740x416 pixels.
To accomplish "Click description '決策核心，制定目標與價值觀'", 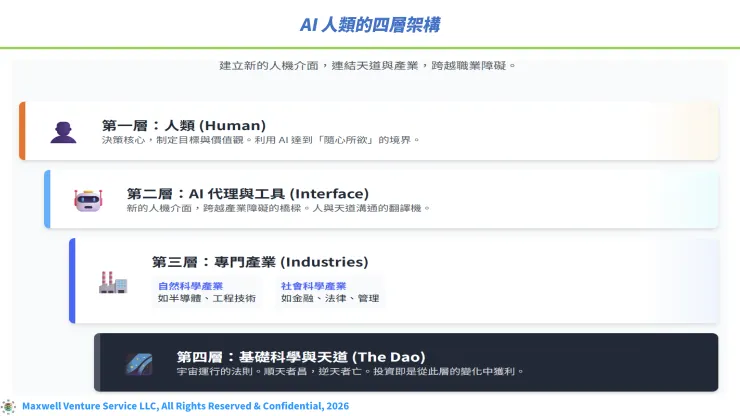I will [x=173, y=140].
